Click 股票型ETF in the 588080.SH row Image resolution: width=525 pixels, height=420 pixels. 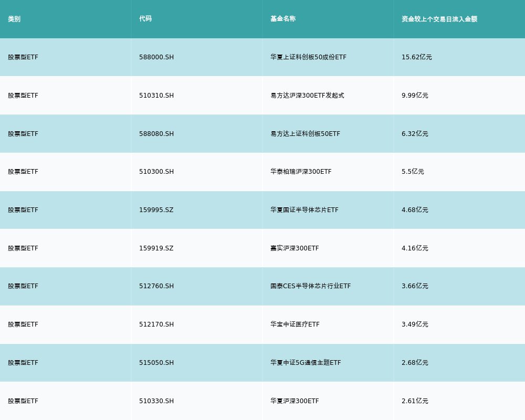tap(23, 134)
